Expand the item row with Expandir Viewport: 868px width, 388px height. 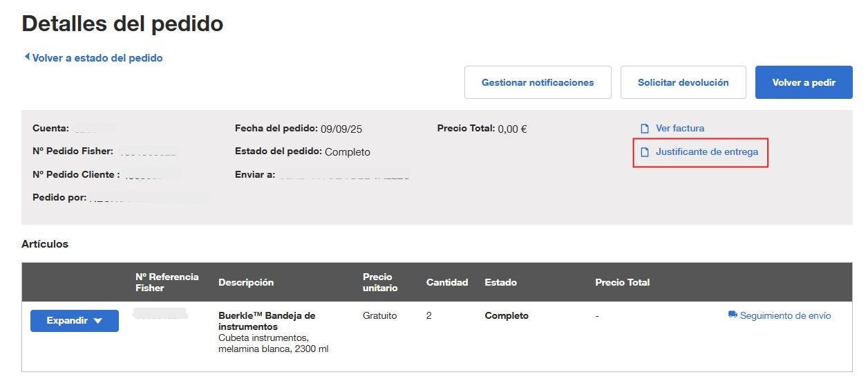pyautogui.click(x=67, y=321)
